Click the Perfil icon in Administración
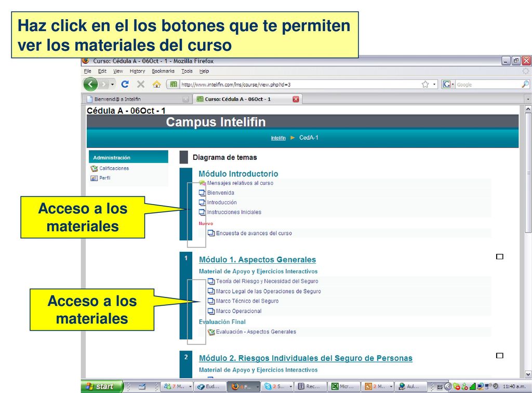Screen dimensions: 532x393 coord(94,178)
